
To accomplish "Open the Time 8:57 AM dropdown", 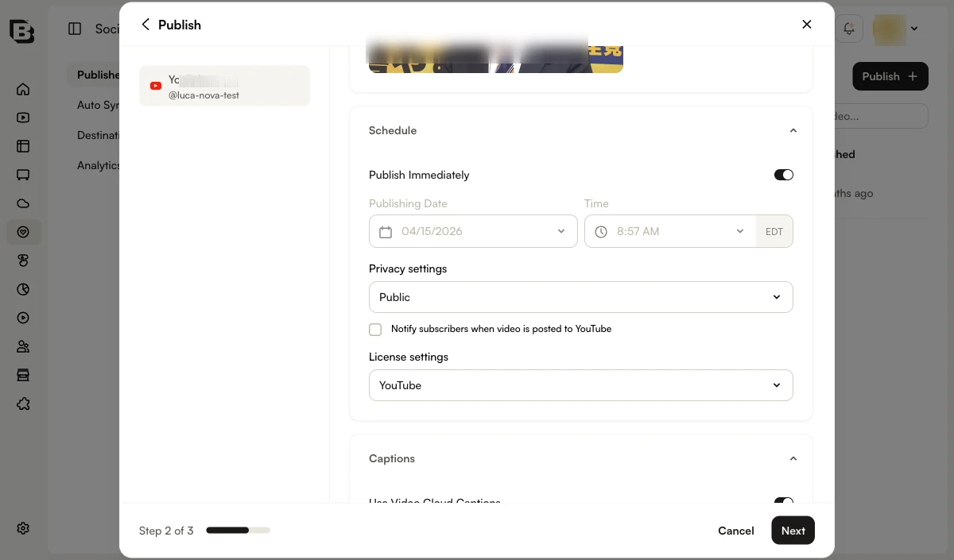I will (670, 231).
